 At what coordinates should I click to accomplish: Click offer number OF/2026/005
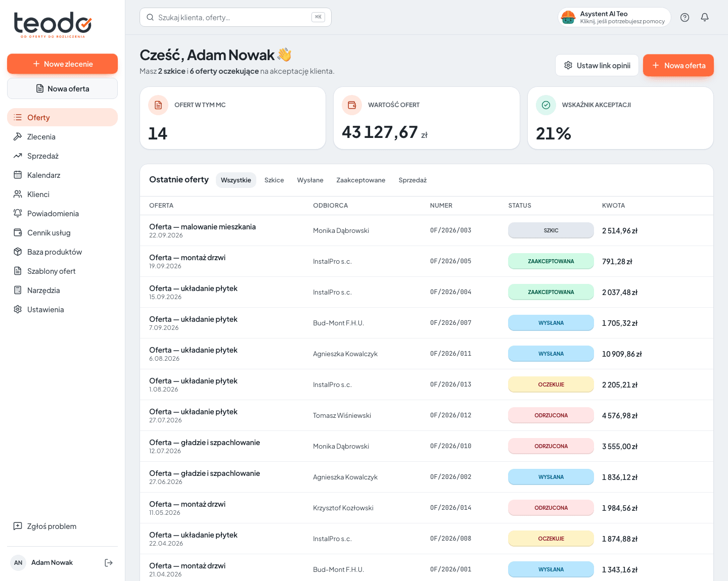(450, 261)
